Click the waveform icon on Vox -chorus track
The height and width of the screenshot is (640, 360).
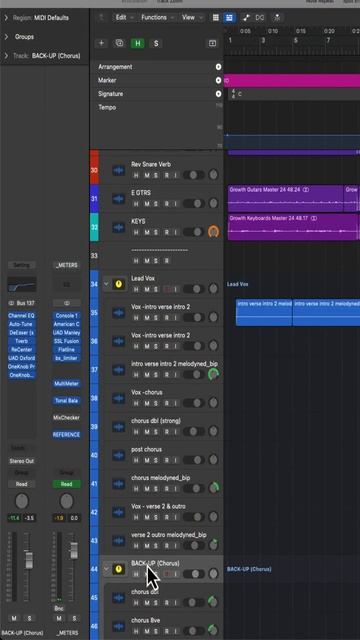pyautogui.click(x=119, y=398)
